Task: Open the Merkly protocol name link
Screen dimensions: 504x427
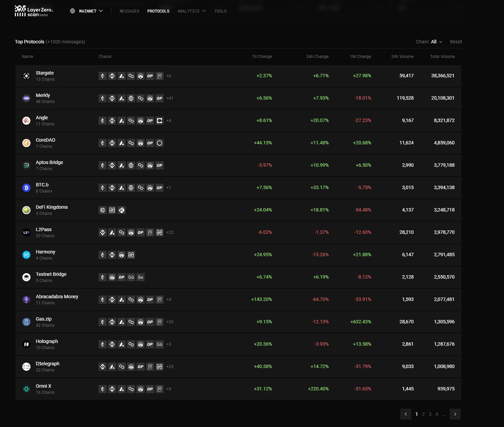Action: click(x=43, y=95)
